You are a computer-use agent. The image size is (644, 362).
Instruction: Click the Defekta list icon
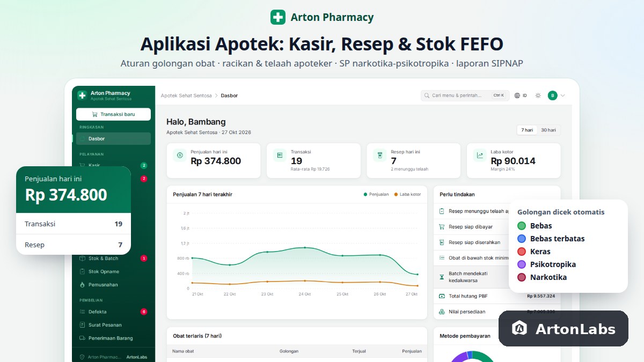pyautogui.click(x=82, y=312)
